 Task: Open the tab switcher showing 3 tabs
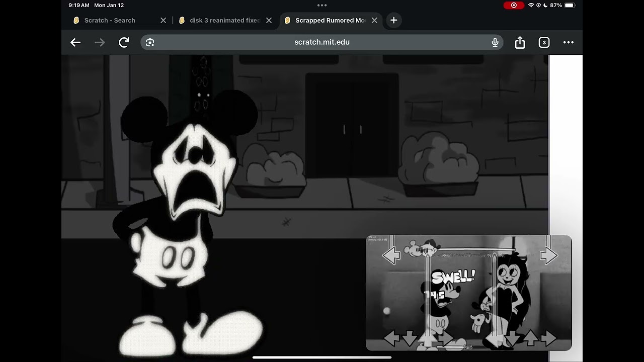coord(544,43)
